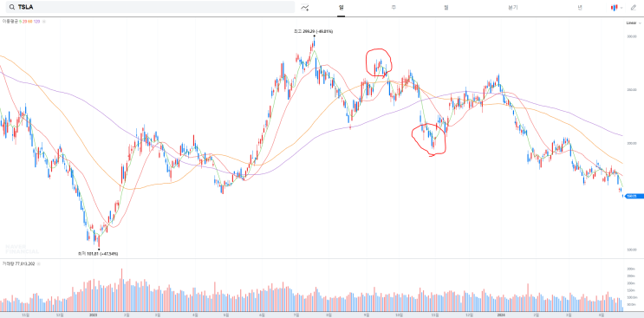
Task: Click the 2023 label on time axis
Action: tap(94, 315)
